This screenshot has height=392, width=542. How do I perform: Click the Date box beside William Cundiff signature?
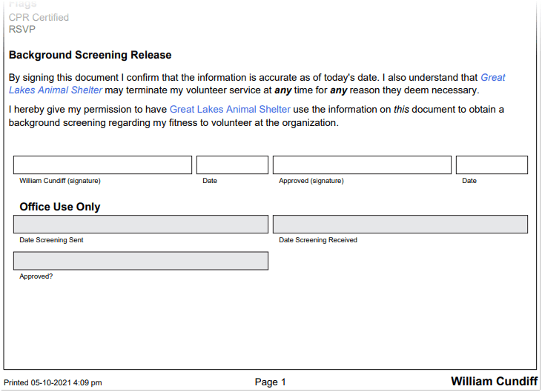pos(232,165)
